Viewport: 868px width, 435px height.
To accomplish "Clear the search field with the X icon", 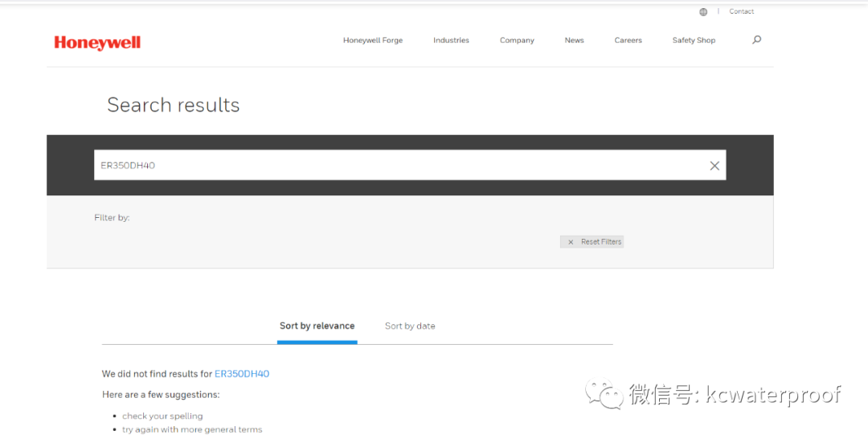I will click(x=714, y=166).
